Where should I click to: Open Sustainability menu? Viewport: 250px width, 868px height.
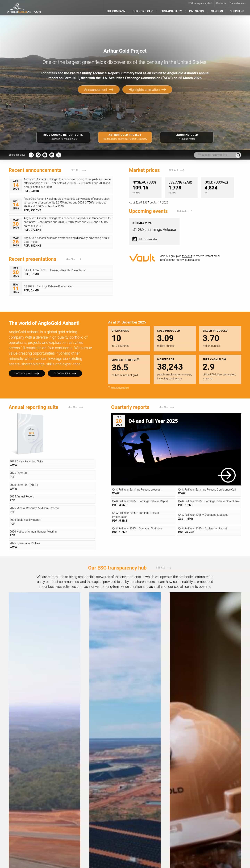coord(171,11)
